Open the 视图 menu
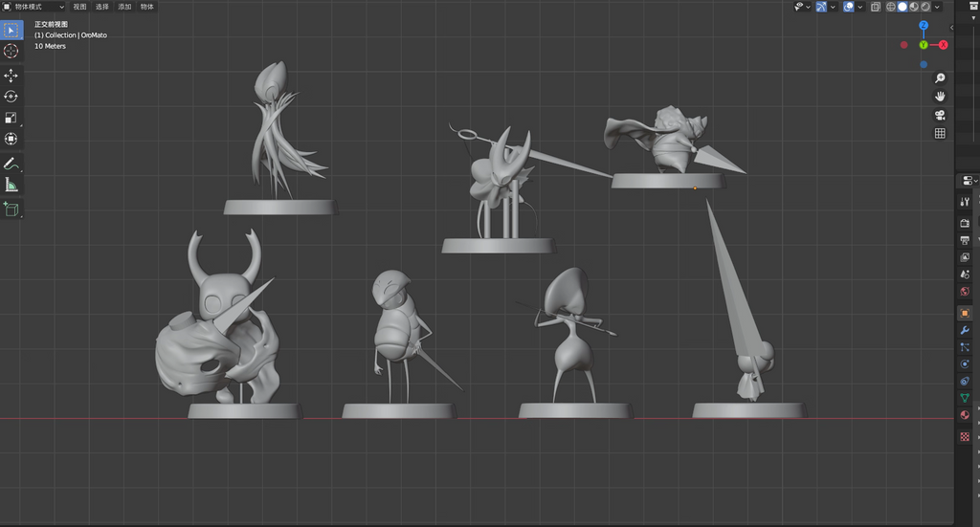 [80, 7]
